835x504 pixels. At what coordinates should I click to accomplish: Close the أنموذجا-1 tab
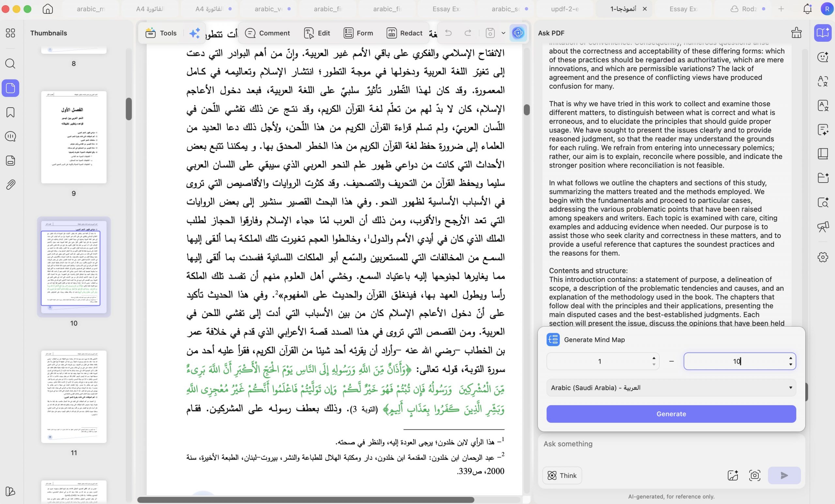645,9
